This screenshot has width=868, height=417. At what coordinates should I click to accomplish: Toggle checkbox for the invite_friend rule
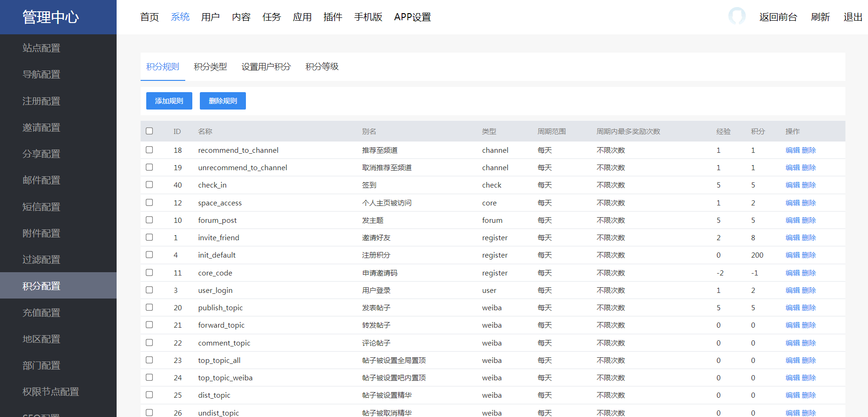150,237
